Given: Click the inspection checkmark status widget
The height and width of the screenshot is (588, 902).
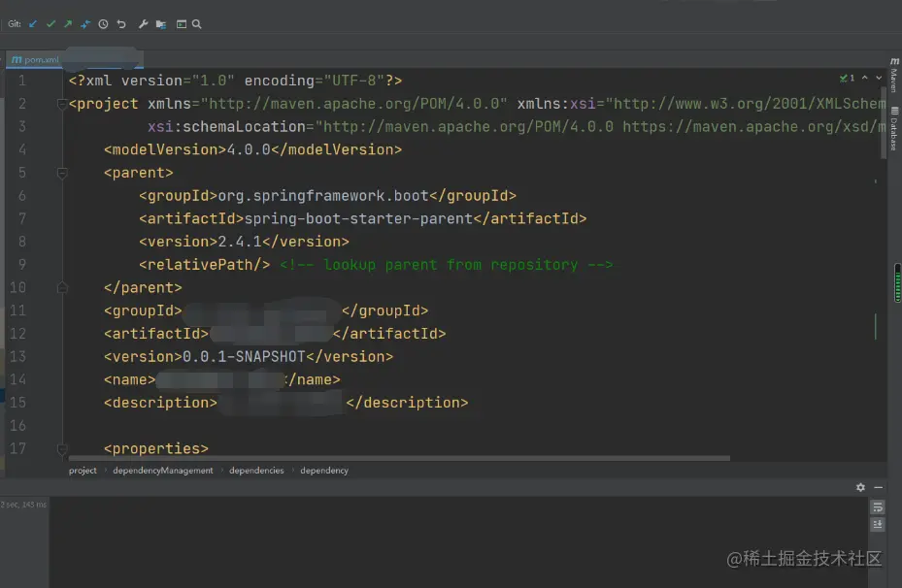Looking at the screenshot, I should tap(847, 78).
